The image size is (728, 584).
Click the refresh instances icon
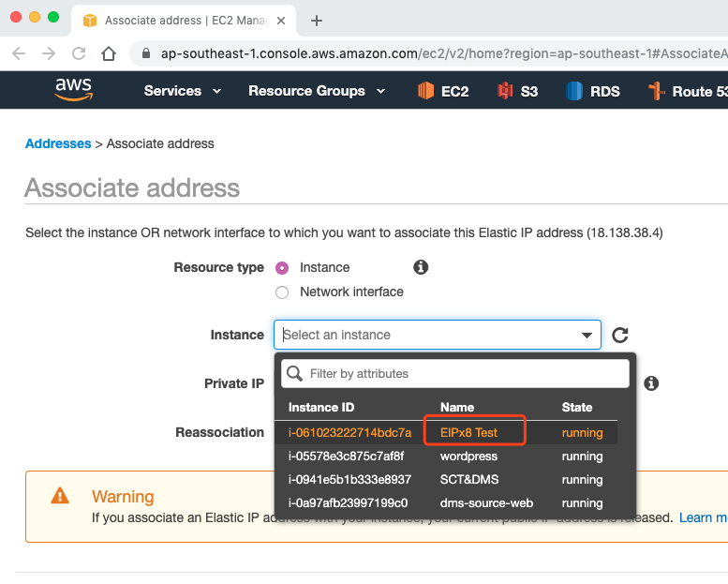(x=620, y=335)
